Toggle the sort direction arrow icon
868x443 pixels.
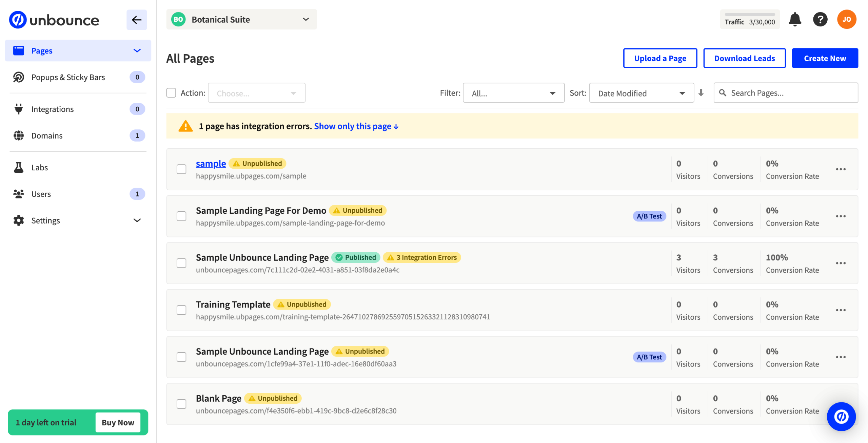pos(701,93)
